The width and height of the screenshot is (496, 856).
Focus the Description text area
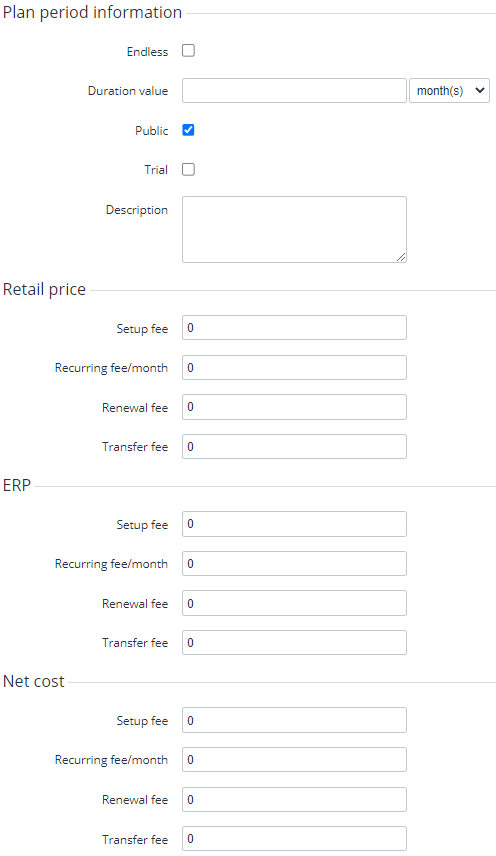coord(294,229)
